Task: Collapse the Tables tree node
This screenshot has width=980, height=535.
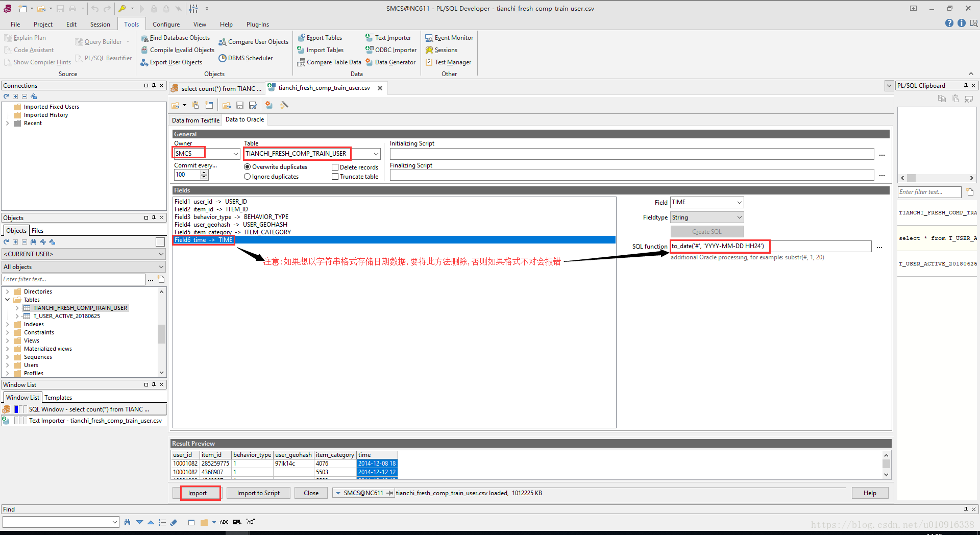Action: click(x=8, y=300)
